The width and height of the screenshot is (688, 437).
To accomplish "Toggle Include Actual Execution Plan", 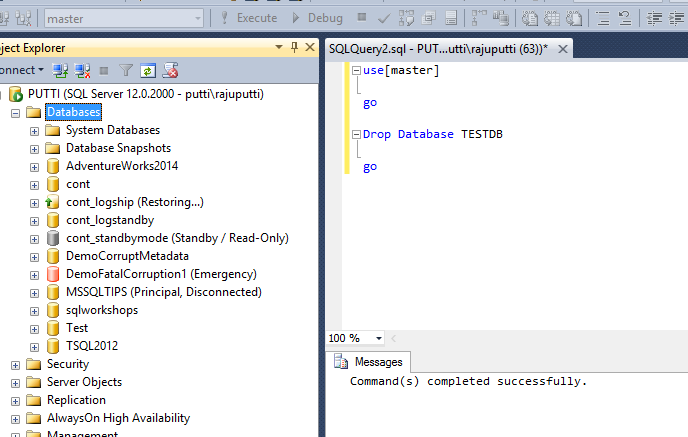I will pyautogui.click(x=479, y=18).
